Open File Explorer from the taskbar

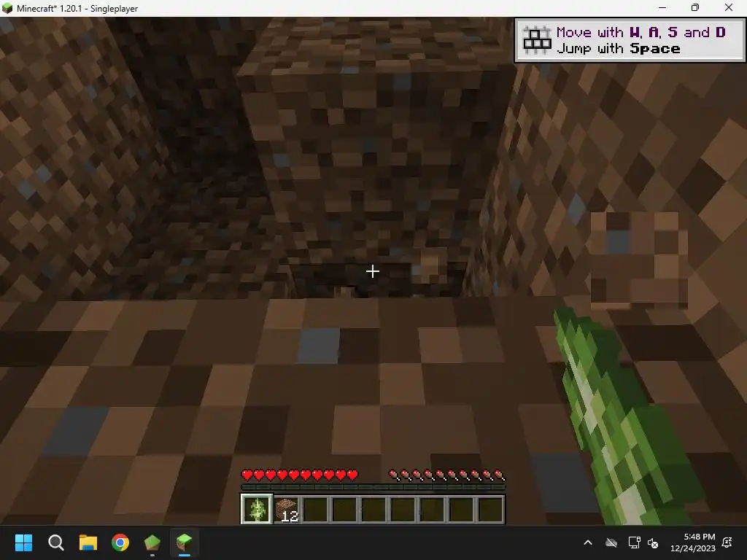(x=88, y=542)
